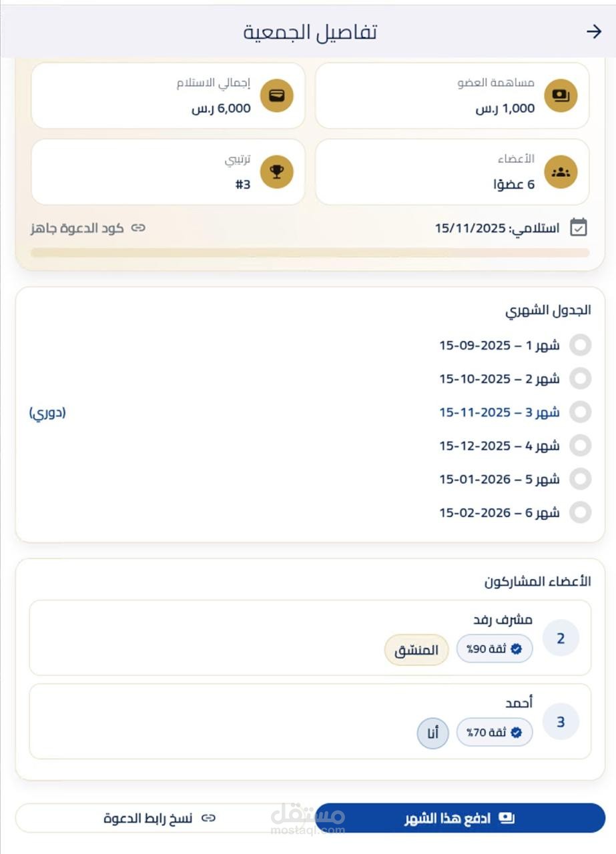This screenshot has width=616, height=854.
Task: Click the calendar icon beside receipt date
Action: click(579, 228)
